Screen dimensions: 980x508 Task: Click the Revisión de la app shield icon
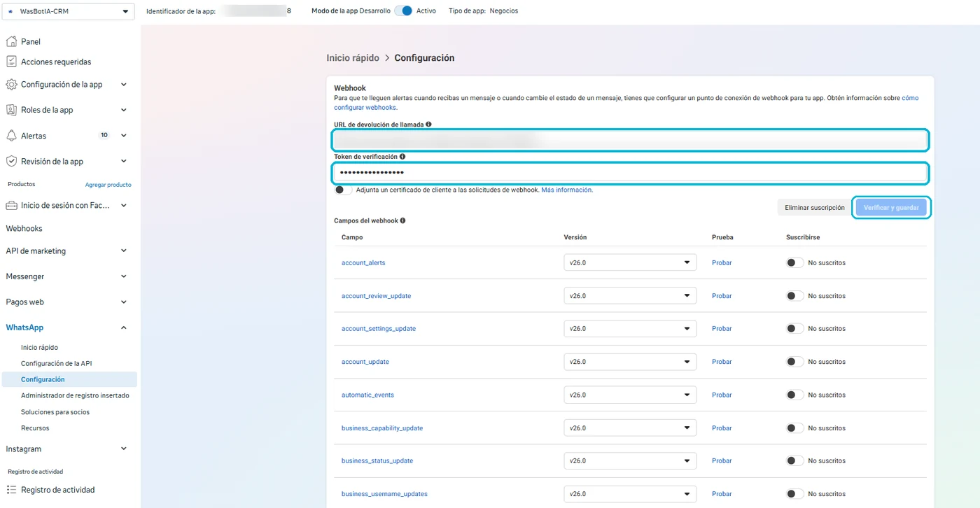point(11,161)
